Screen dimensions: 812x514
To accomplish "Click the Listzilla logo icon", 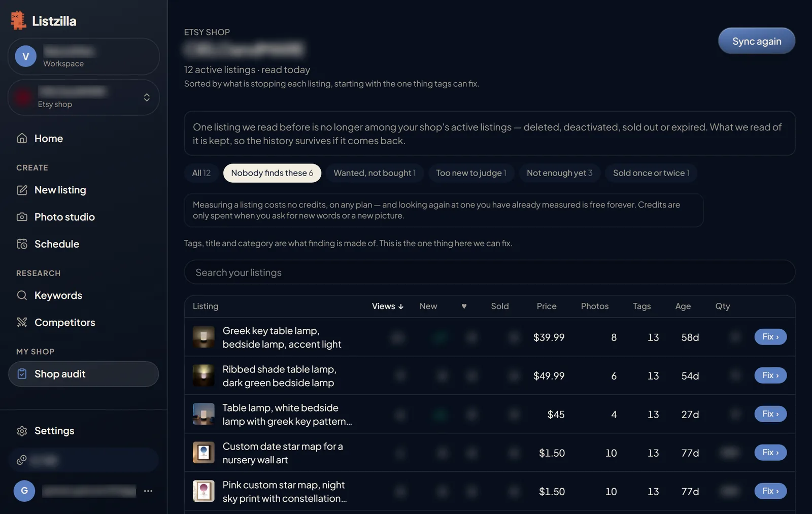I will click(18, 20).
